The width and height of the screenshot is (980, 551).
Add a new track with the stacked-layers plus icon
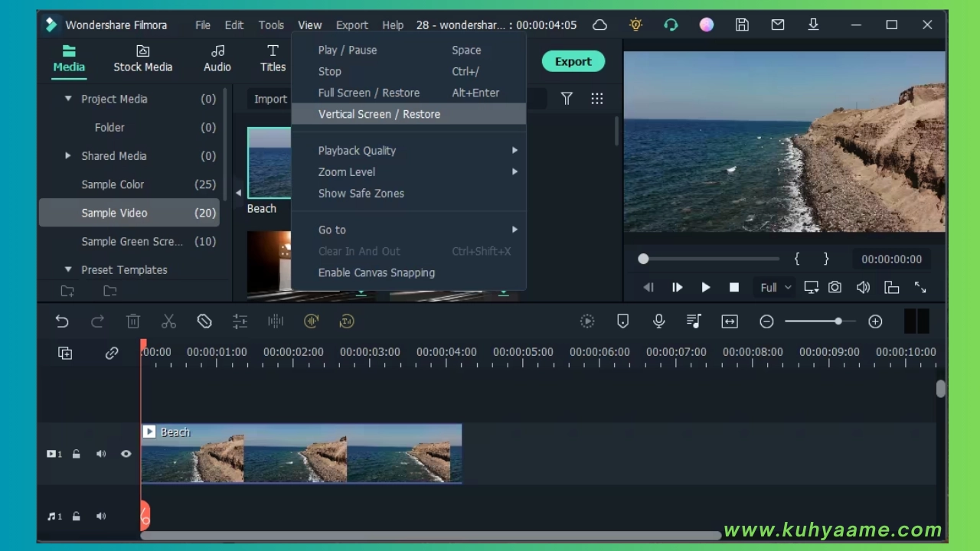click(65, 353)
